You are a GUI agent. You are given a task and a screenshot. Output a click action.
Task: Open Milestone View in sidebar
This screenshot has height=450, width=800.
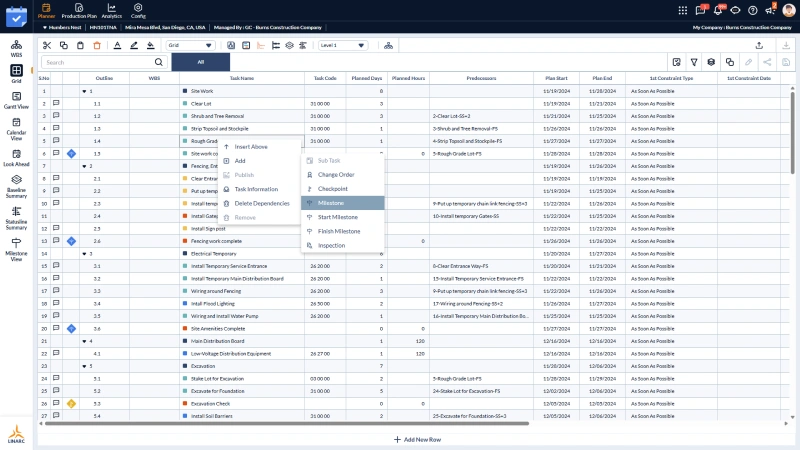(16, 250)
